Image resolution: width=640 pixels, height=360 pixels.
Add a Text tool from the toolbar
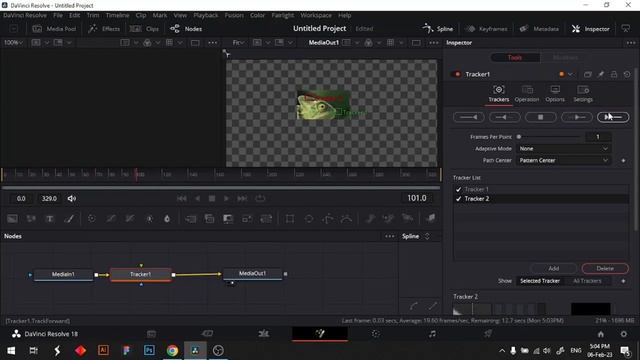point(50,219)
